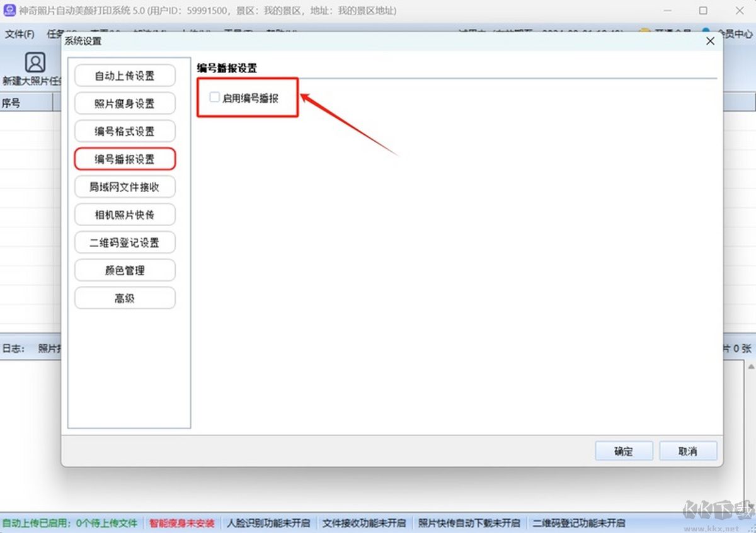Open the 自动上传设置 settings page
Viewport: 756px width, 533px height.
[x=124, y=75]
